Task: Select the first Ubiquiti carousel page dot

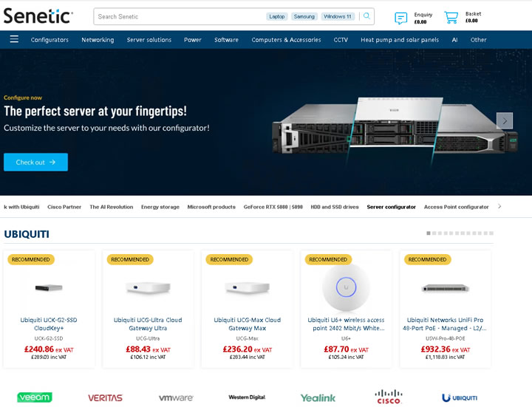Action: tap(429, 233)
